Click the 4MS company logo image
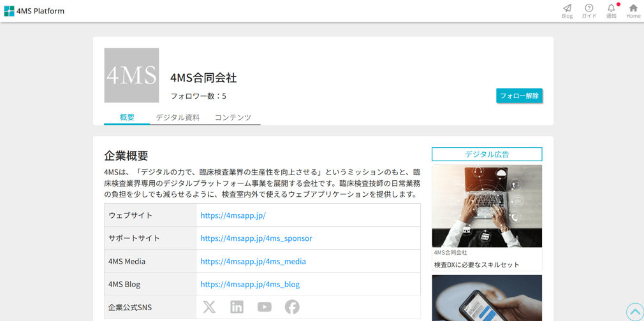The image size is (644, 321). click(x=131, y=75)
